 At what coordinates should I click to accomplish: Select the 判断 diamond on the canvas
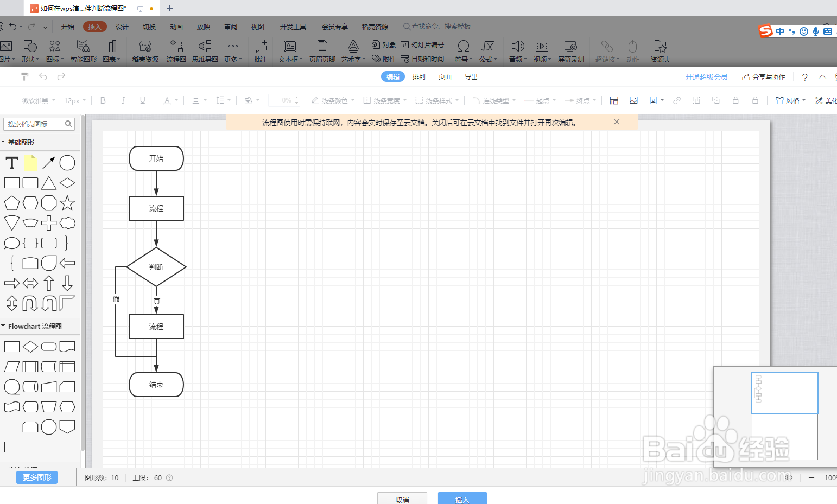coord(156,267)
